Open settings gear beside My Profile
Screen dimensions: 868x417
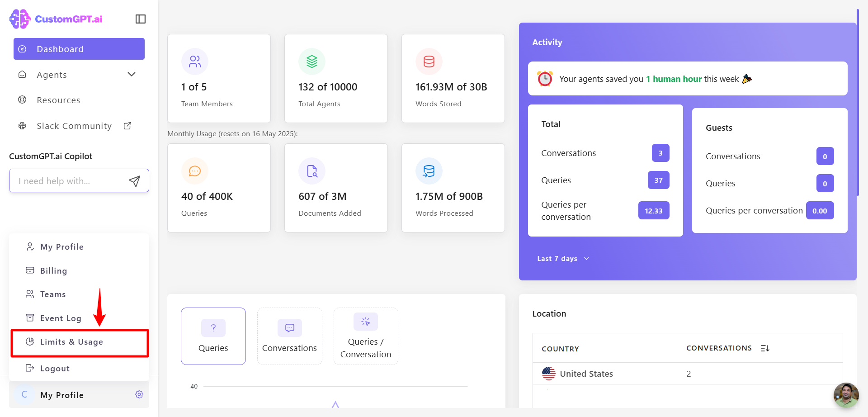[139, 394]
